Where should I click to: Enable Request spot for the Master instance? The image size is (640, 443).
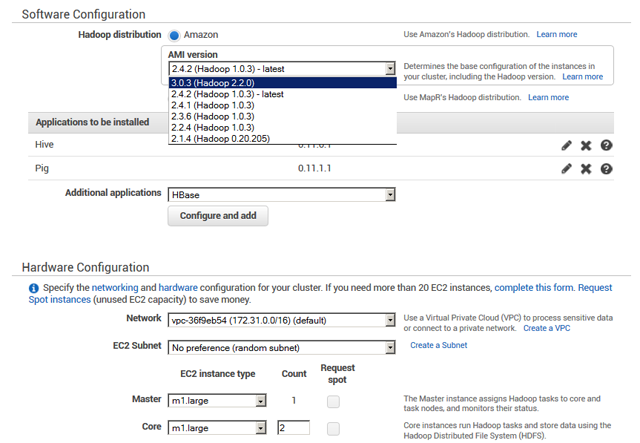point(333,401)
